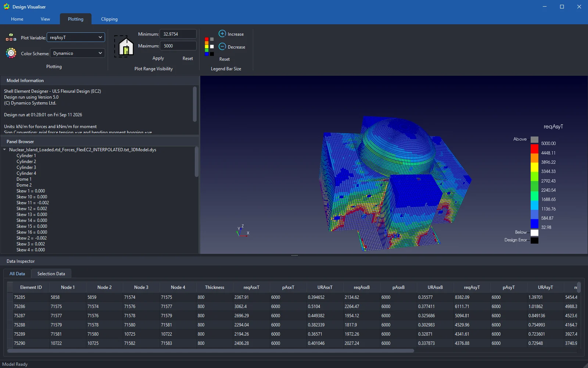Click the Element ID column header
This screenshot has width=588, height=368.
(x=31, y=287)
